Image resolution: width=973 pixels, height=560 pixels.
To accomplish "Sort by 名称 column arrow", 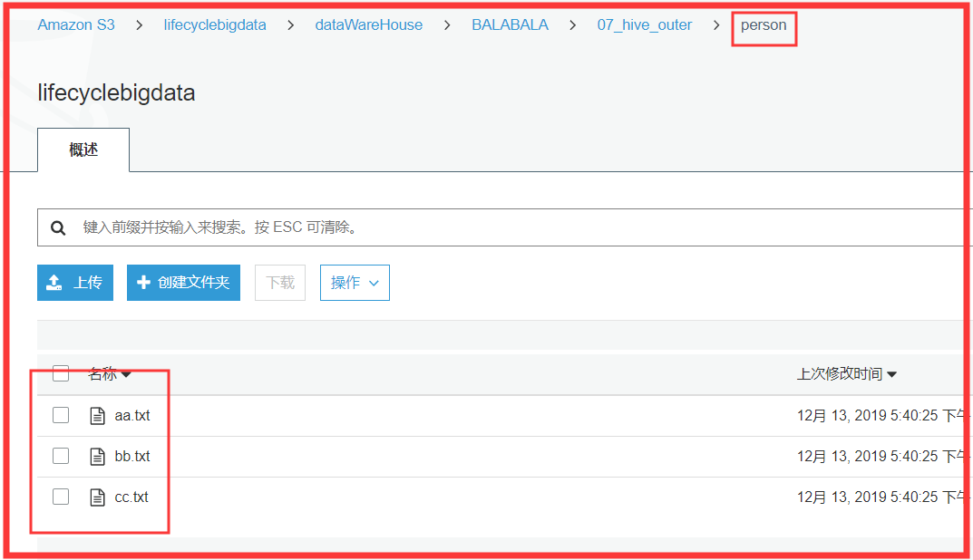I will 126,374.
